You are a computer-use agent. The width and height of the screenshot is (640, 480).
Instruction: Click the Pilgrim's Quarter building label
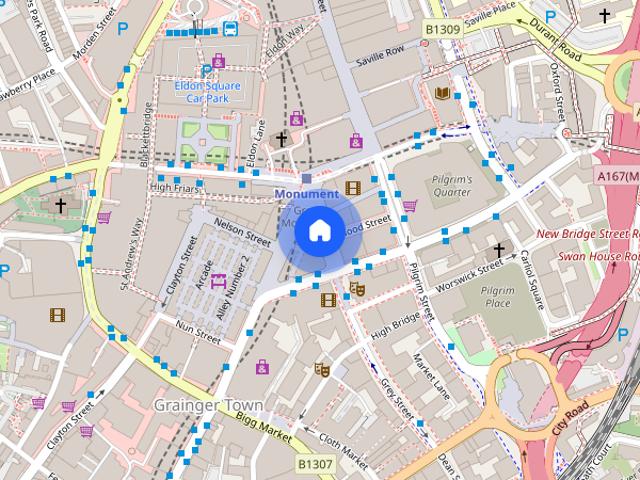pos(452,186)
